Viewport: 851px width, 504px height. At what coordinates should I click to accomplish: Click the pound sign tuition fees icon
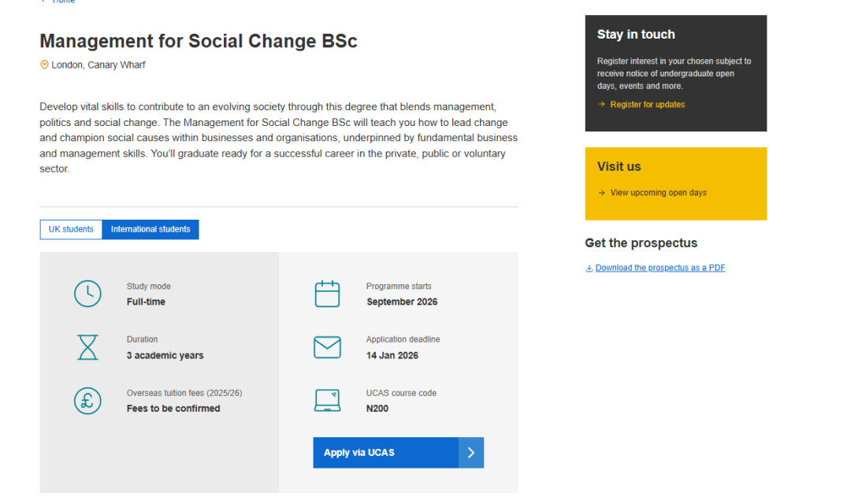[x=87, y=401]
